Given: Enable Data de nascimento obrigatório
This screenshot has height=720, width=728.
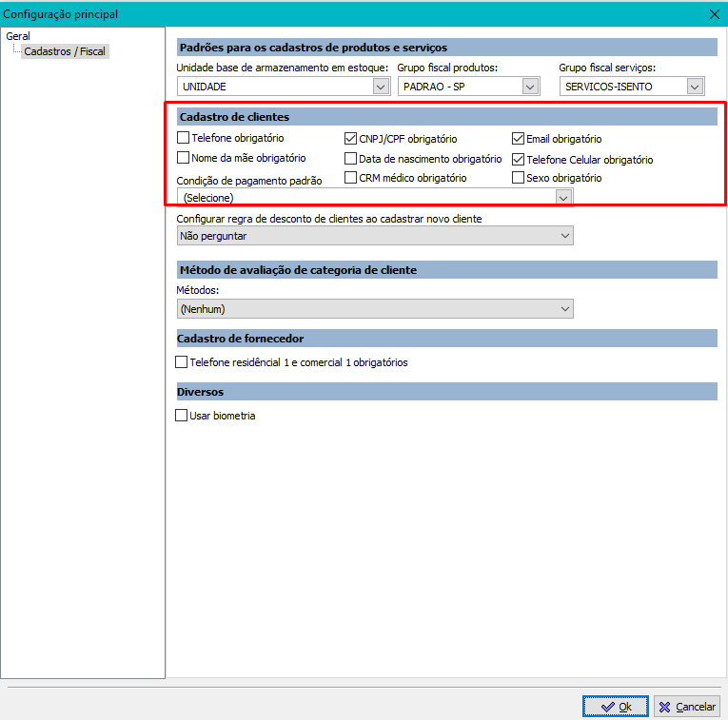Looking at the screenshot, I should (350, 159).
